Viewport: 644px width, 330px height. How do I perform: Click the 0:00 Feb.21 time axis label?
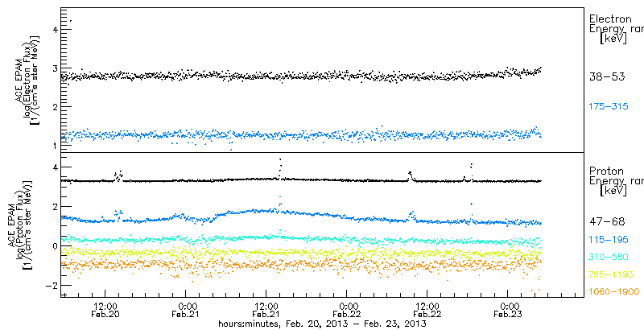186,310
